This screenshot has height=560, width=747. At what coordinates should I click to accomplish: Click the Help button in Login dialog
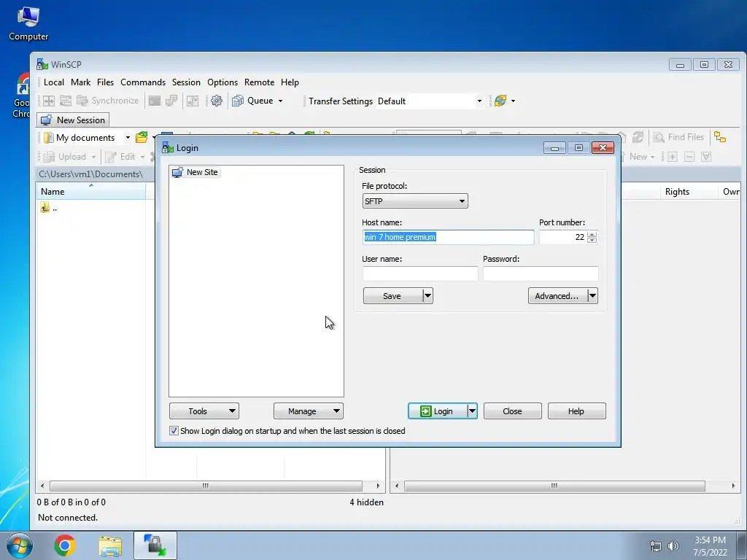point(576,411)
